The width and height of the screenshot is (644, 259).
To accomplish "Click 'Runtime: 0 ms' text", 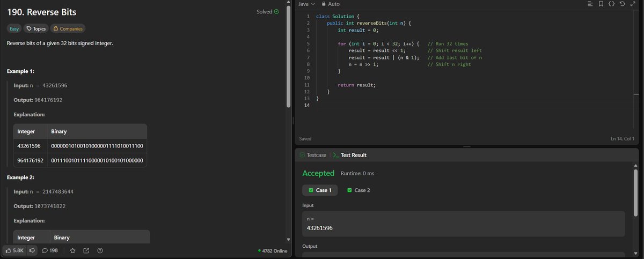I will tap(357, 173).
